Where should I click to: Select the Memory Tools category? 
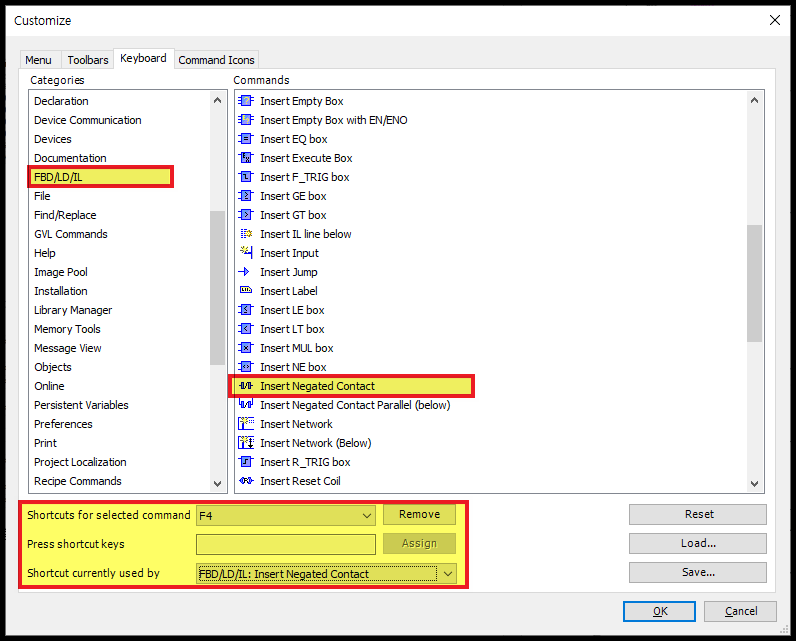point(67,329)
